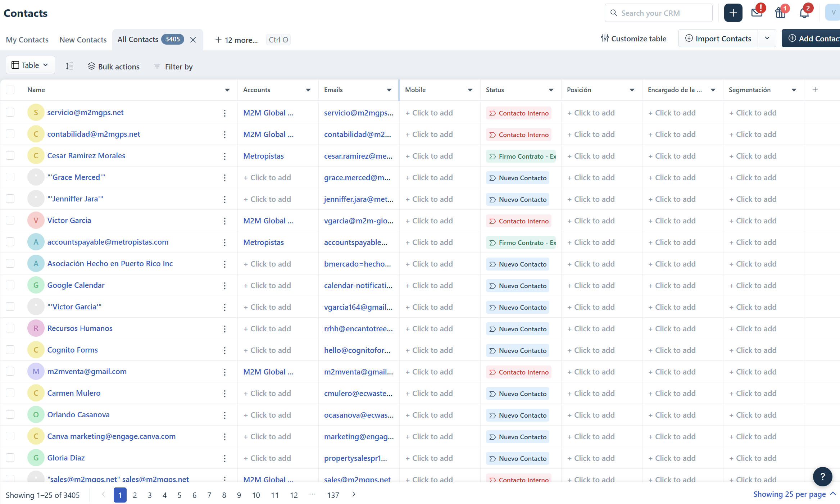Switch to the New Contacts tab

pyautogui.click(x=83, y=40)
